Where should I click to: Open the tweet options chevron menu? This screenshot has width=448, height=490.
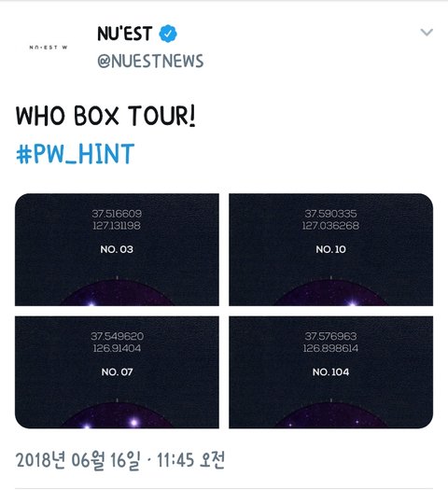pos(427,32)
